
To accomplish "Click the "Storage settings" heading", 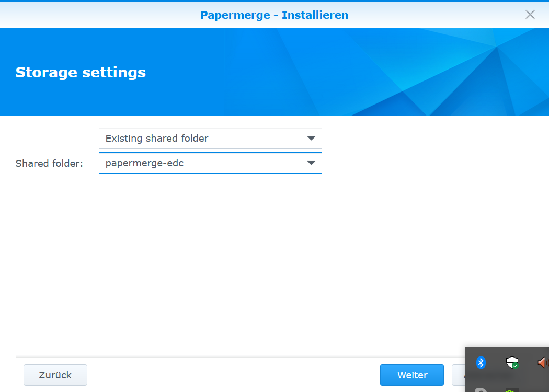I will [81, 72].
